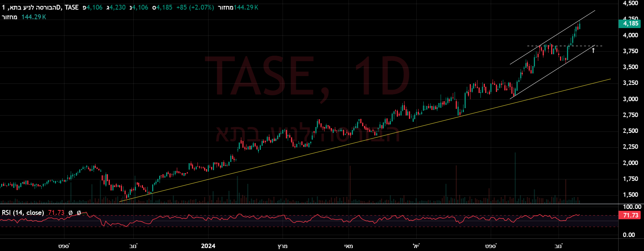
Task: Click the TASE symbol title in the legend
Action: click(40, 7)
